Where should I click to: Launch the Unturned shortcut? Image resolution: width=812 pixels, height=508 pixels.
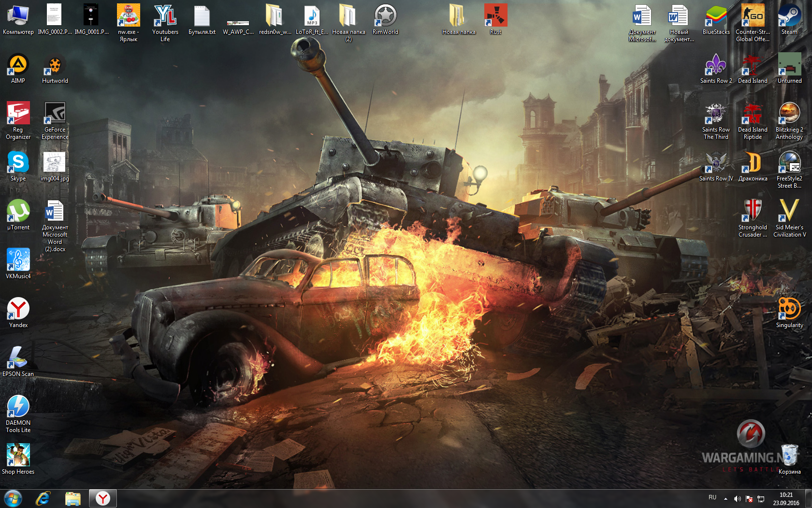click(789, 68)
